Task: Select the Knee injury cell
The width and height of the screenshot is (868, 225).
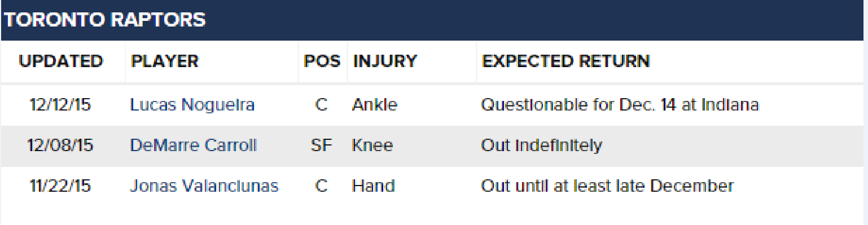Action: point(372,146)
